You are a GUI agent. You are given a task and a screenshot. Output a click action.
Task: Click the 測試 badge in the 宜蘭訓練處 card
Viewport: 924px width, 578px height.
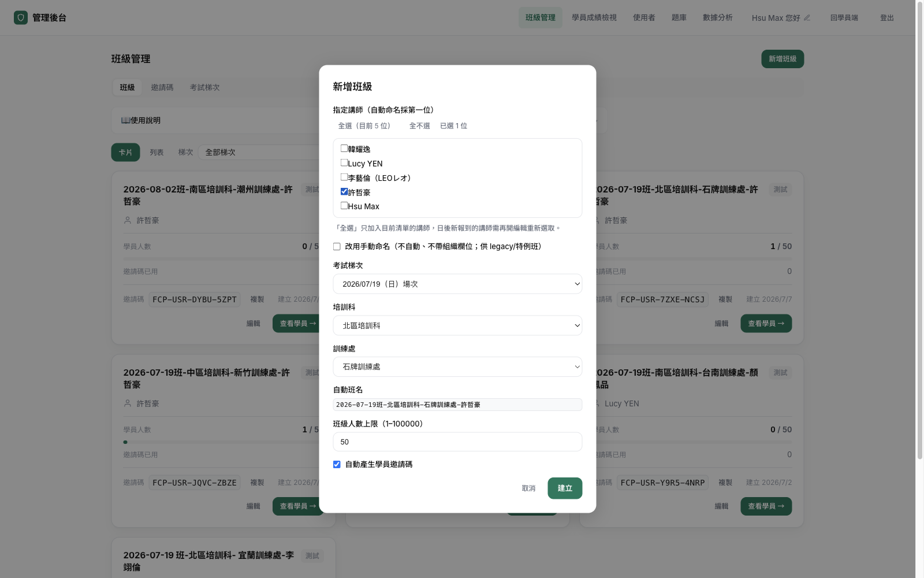pos(312,556)
